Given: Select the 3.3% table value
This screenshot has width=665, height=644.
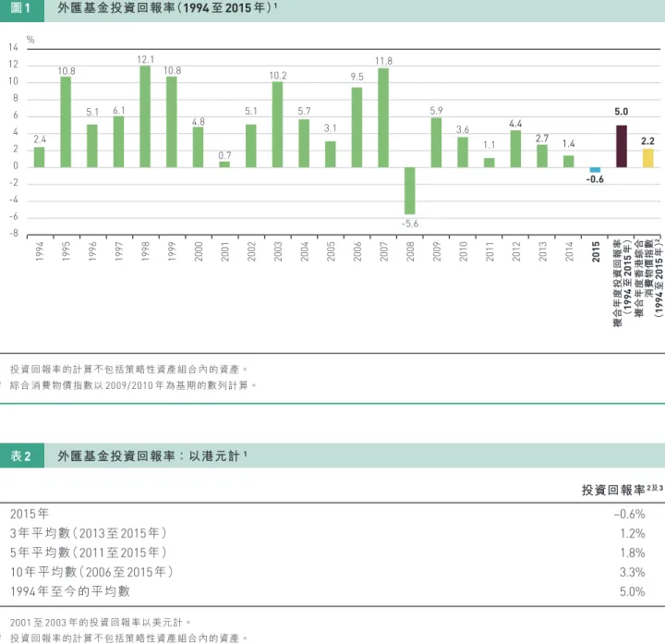Looking at the screenshot, I should 633,572.
